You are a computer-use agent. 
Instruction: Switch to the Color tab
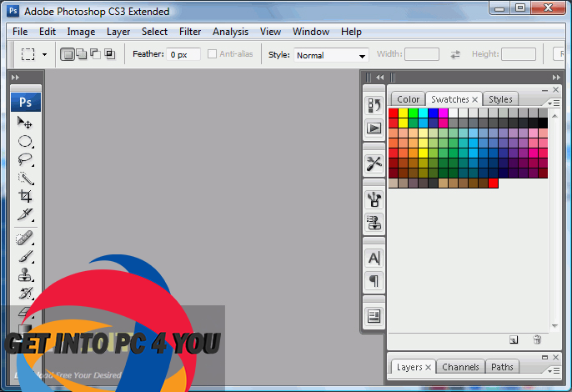(x=408, y=99)
